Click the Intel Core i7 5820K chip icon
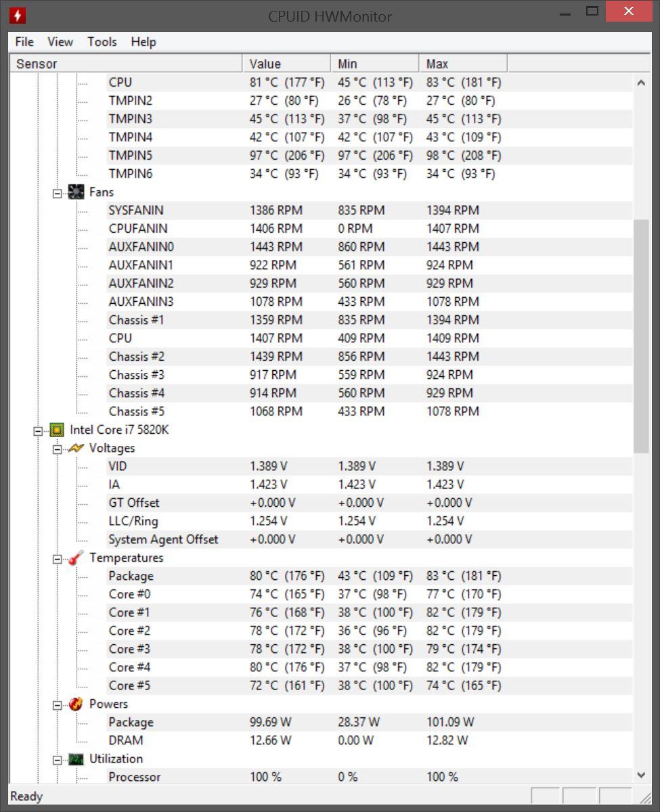This screenshot has height=812, width=660. tap(57, 430)
